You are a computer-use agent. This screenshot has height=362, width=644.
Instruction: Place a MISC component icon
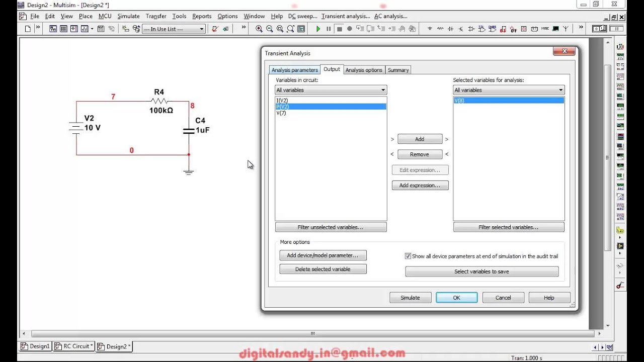tap(545, 29)
